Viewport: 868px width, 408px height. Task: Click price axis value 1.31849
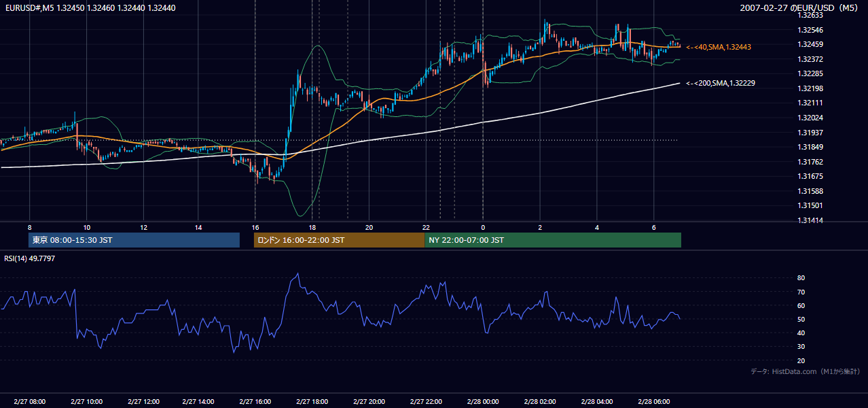click(x=810, y=147)
